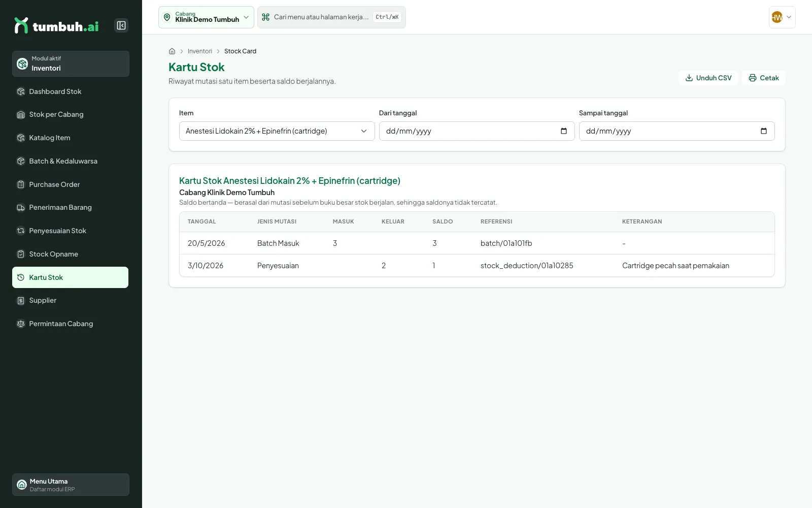This screenshot has height=508, width=812.
Task: Click the Stock Card breadcrumb text
Action: (x=240, y=51)
